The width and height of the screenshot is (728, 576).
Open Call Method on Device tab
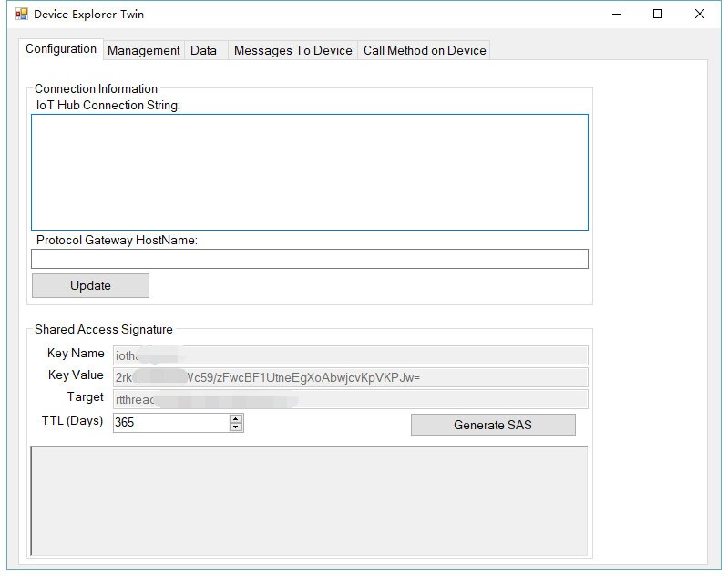pyautogui.click(x=425, y=51)
